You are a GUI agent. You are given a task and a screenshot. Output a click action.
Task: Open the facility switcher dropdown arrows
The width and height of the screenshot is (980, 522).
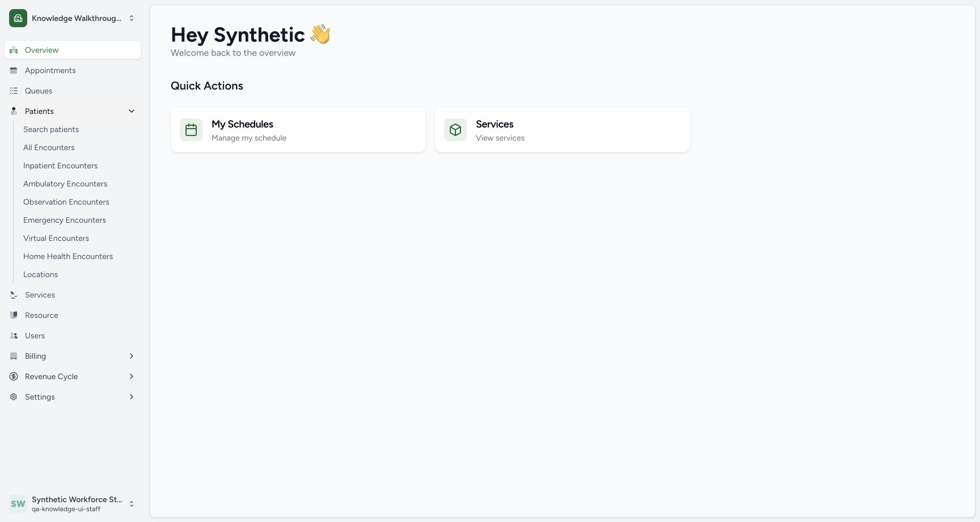point(132,18)
